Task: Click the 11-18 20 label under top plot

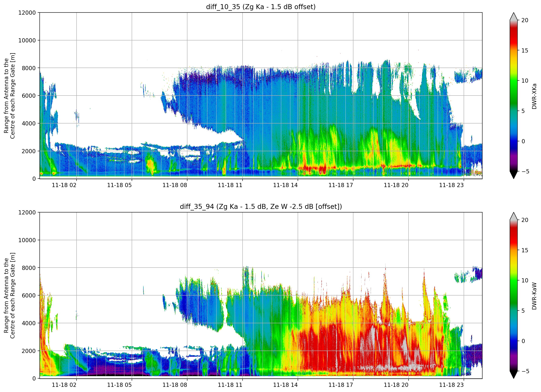Action: (x=396, y=185)
